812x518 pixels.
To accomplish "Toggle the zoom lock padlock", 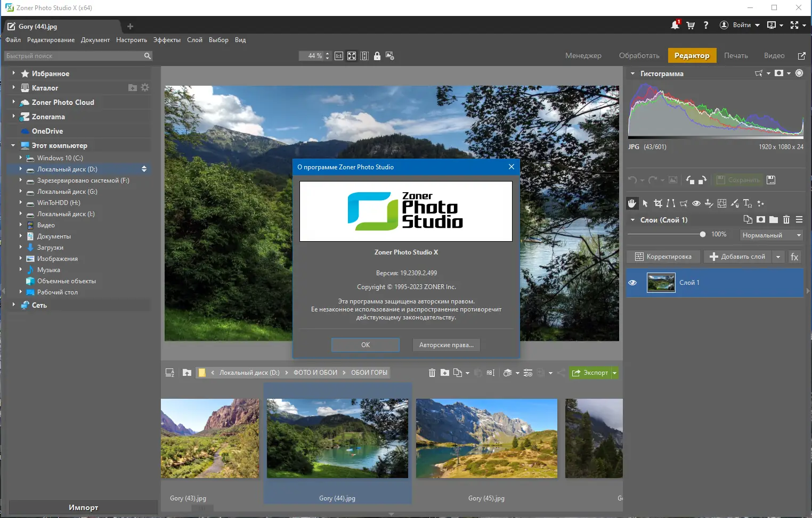I will 377,56.
